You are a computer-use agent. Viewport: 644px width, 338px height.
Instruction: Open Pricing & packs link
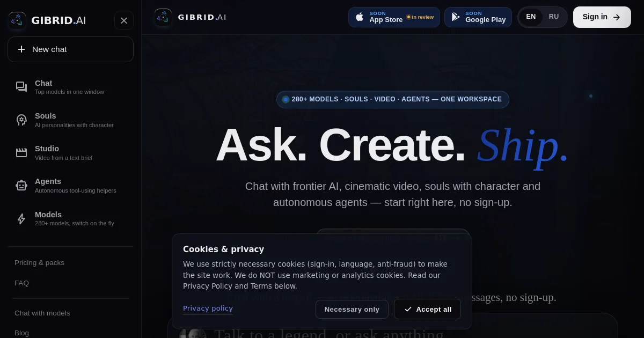39,263
